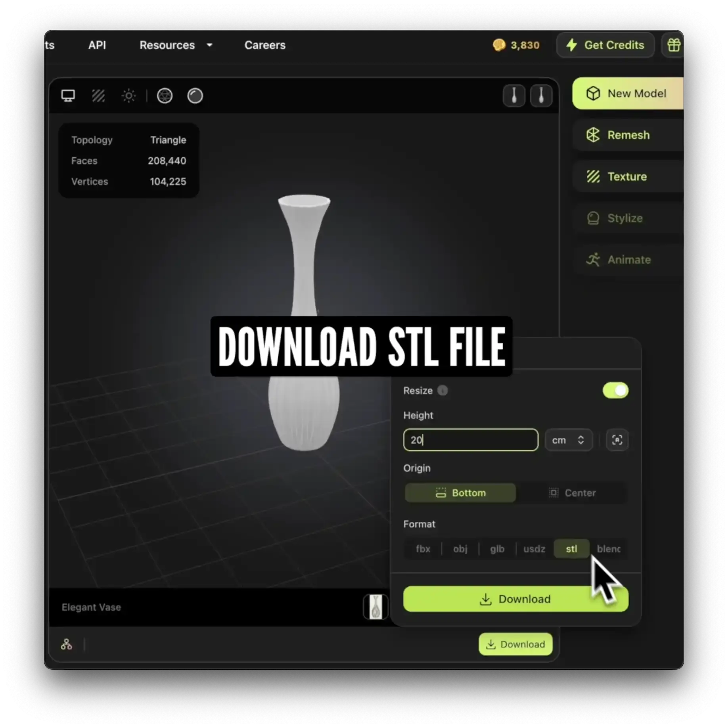Open the API page

(97, 45)
